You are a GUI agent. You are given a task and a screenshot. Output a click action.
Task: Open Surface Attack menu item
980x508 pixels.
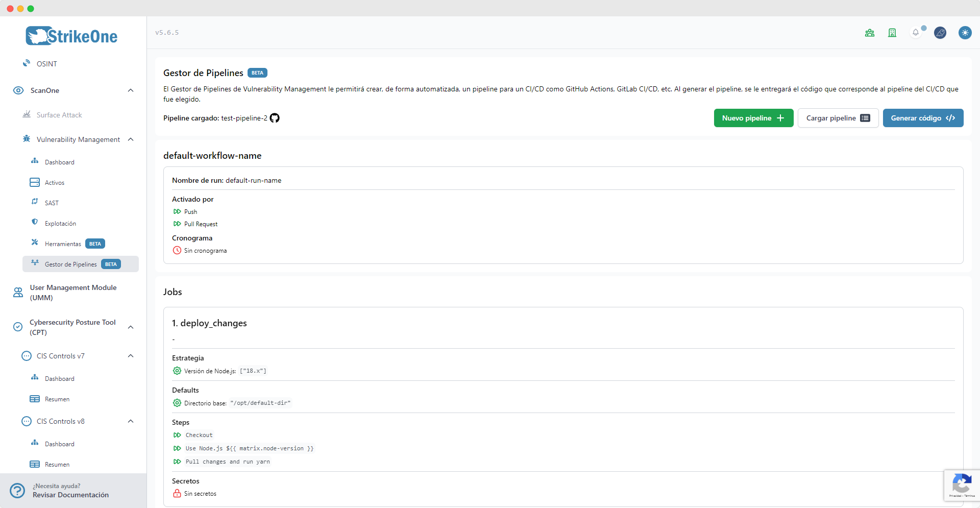[x=59, y=115]
